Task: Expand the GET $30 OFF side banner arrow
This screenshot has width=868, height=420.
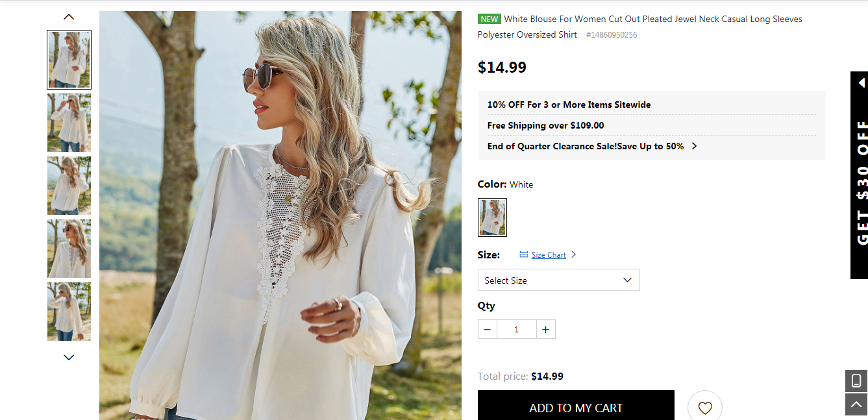Action: click(x=862, y=82)
